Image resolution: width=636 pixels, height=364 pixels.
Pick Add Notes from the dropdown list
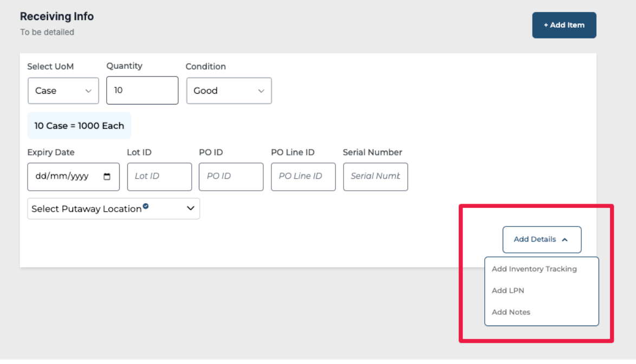[511, 313]
